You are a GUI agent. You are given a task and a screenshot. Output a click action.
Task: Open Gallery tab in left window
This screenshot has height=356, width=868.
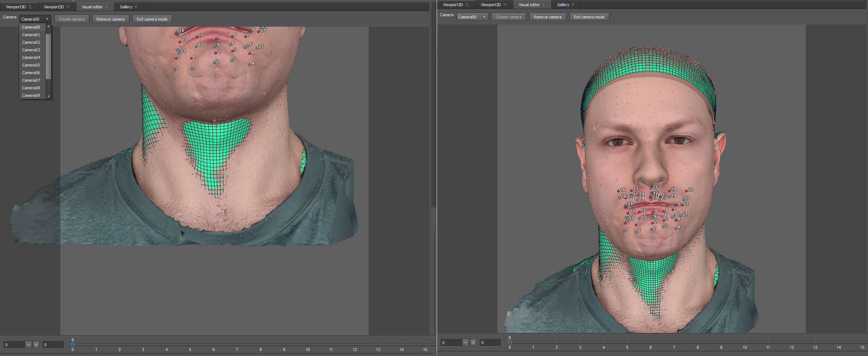129,7
